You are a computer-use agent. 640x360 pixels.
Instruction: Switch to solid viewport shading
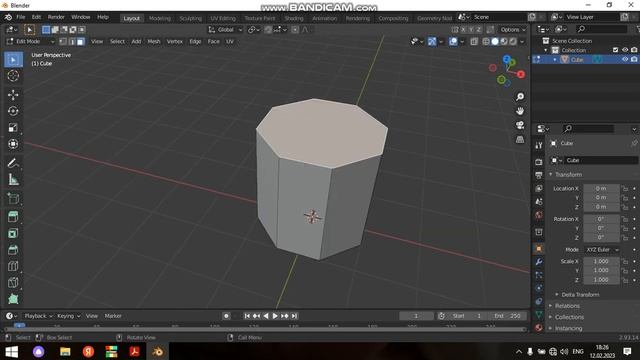coord(495,42)
